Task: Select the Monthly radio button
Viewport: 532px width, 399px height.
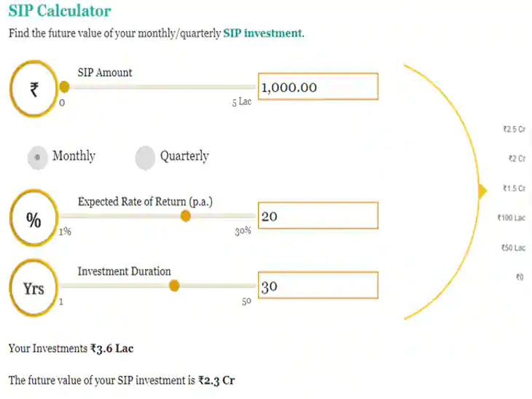Action: [37, 157]
